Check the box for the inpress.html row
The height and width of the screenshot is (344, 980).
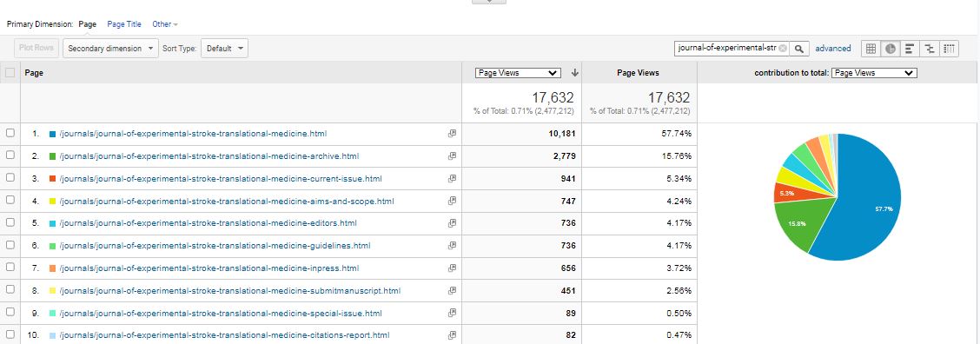(10, 267)
